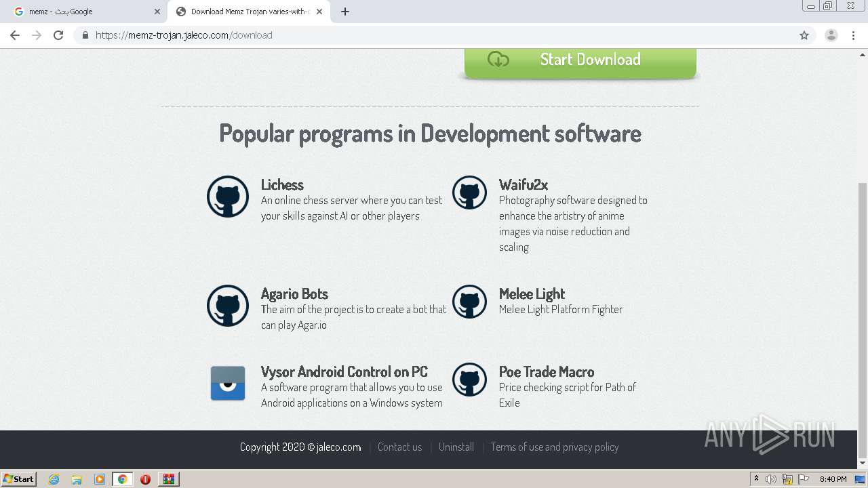Click 'Price checking script for Path of Exile'

point(568,395)
